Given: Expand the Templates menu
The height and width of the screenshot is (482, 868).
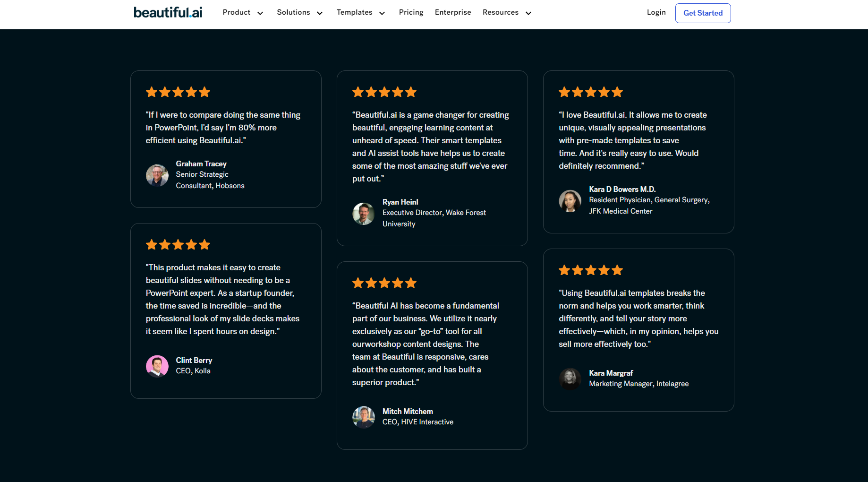Looking at the screenshot, I should pyautogui.click(x=361, y=13).
